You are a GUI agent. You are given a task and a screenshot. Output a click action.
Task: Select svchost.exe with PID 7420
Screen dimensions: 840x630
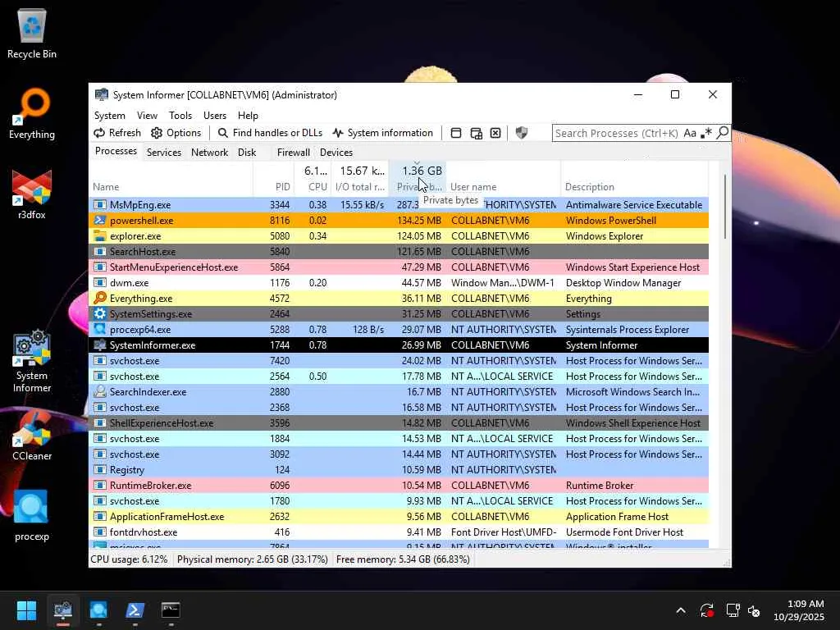tap(399, 361)
